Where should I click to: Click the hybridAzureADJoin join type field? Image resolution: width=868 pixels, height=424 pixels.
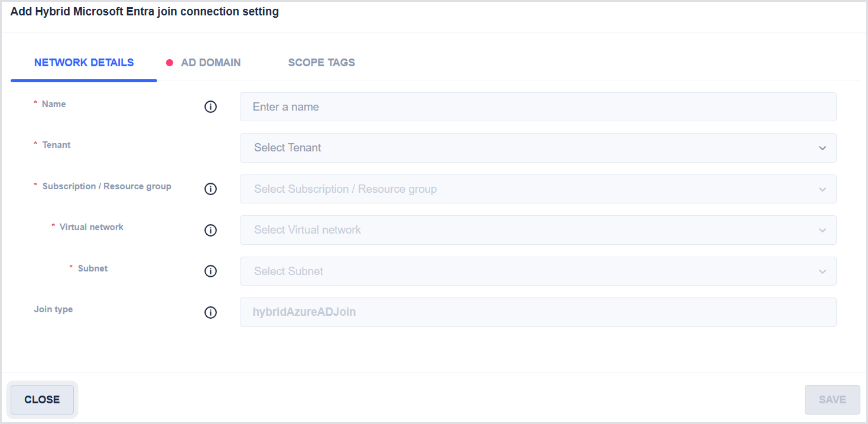click(538, 312)
